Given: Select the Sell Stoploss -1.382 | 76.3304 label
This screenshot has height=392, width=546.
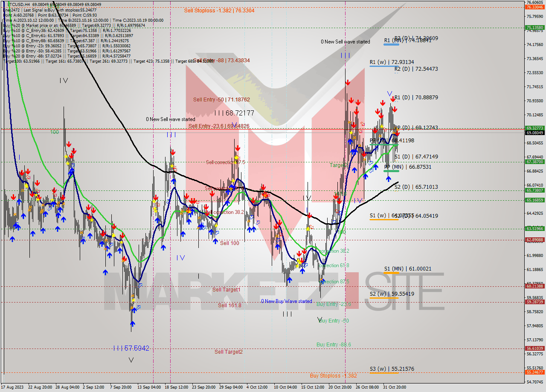Looking at the screenshot, I should click(219, 10).
